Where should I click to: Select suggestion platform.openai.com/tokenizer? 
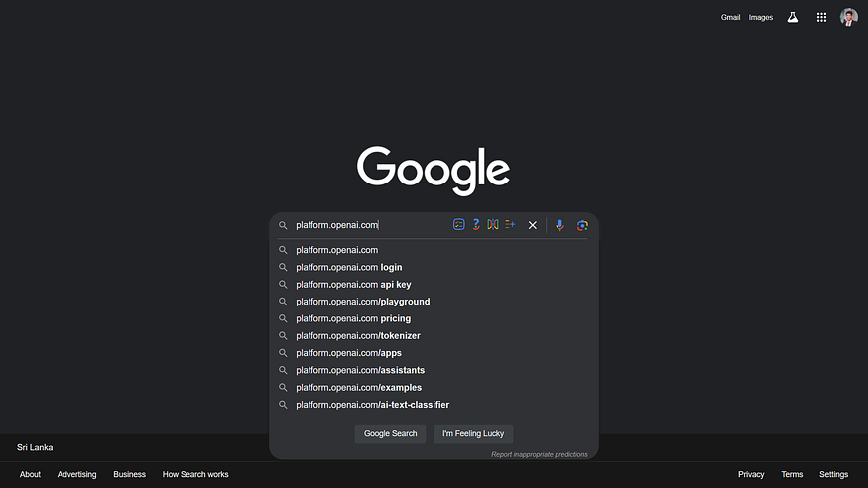(x=434, y=336)
